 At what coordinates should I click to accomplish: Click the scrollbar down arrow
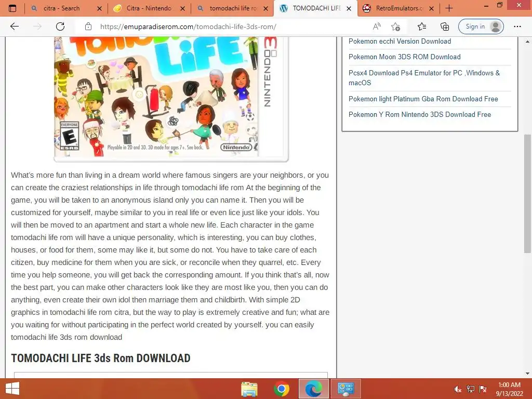point(527,374)
